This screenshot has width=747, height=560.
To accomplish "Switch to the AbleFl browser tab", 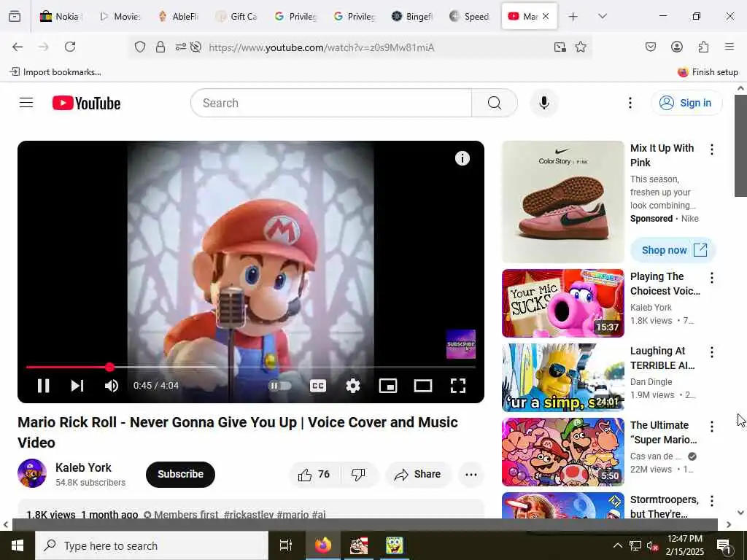I will coord(179,16).
